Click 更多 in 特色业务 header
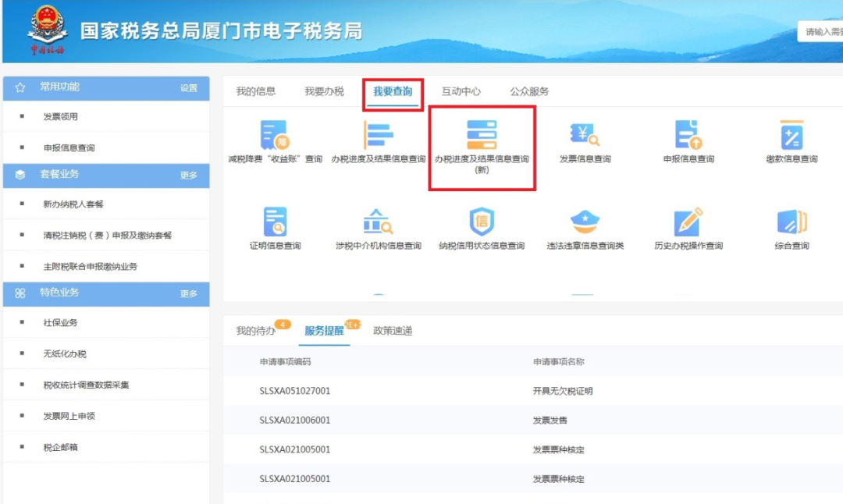Screen dimensions: 843x504 (189, 294)
